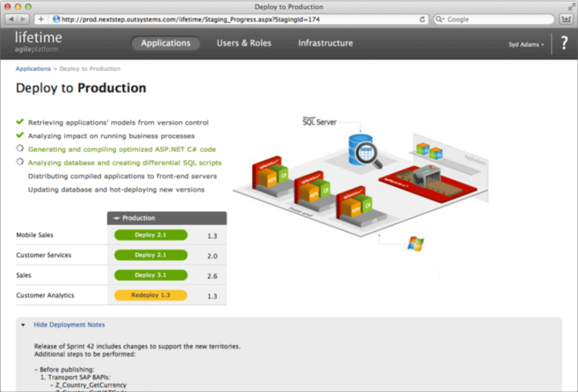Select the Customer Analytics application name
This screenshot has height=392, width=578.
point(45,295)
